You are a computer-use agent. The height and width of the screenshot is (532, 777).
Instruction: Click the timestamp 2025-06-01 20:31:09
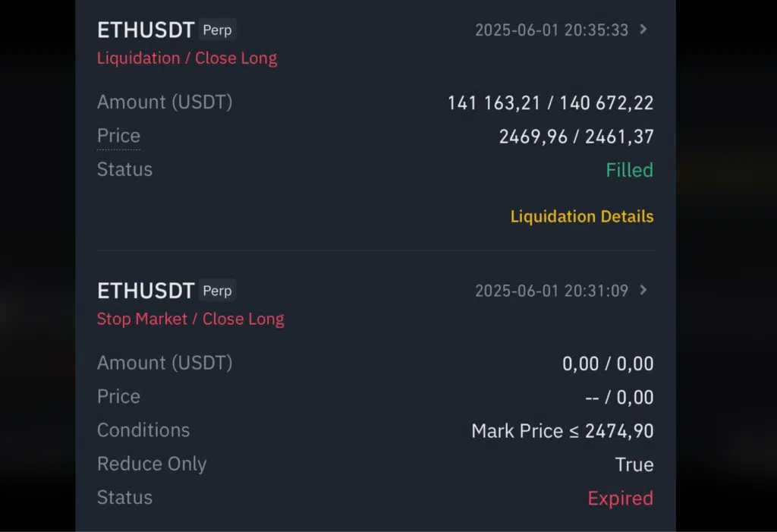point(552,291)
